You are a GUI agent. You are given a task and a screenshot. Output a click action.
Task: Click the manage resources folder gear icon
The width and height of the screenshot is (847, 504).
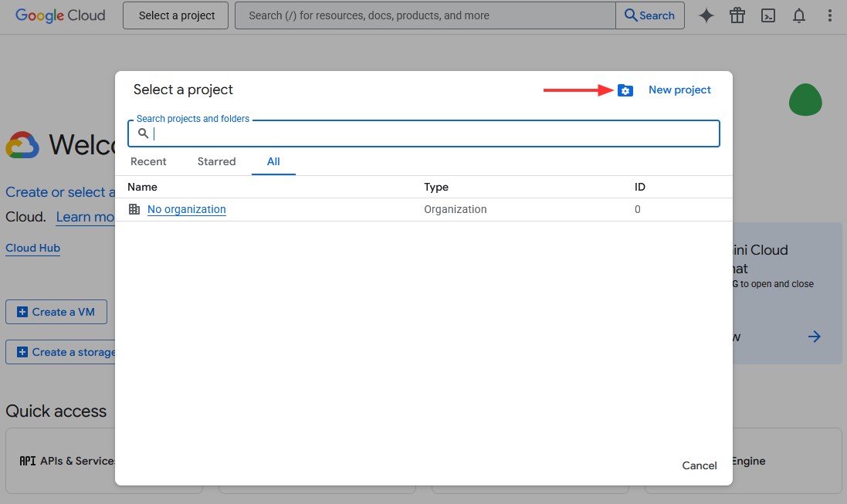pyautogui.click(x=625, y=90)
